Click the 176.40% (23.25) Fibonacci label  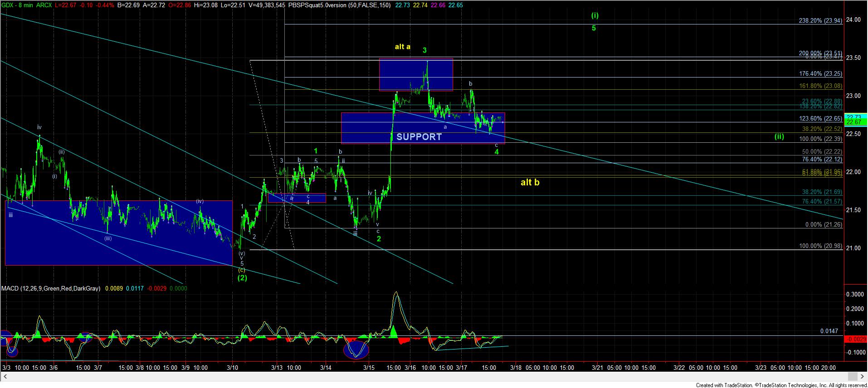[x=820, y=73]
